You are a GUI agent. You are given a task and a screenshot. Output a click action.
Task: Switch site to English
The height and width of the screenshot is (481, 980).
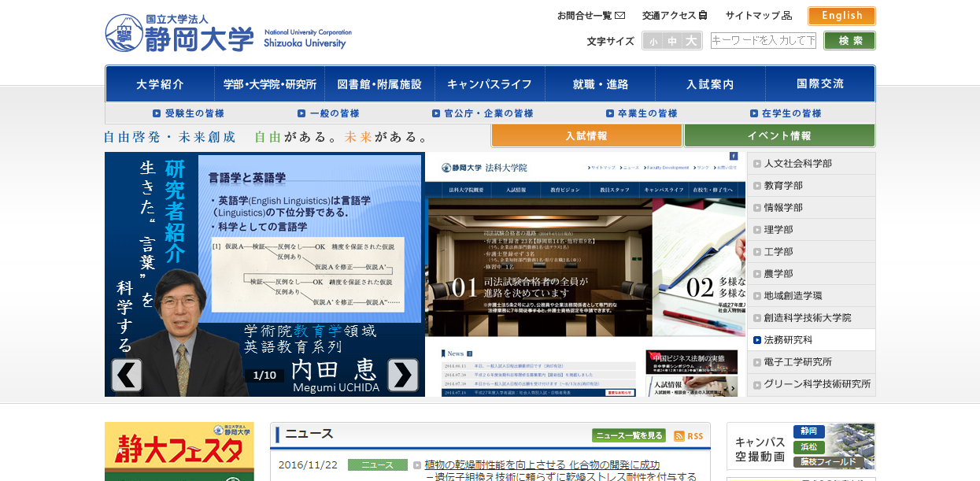pos(841,16)
